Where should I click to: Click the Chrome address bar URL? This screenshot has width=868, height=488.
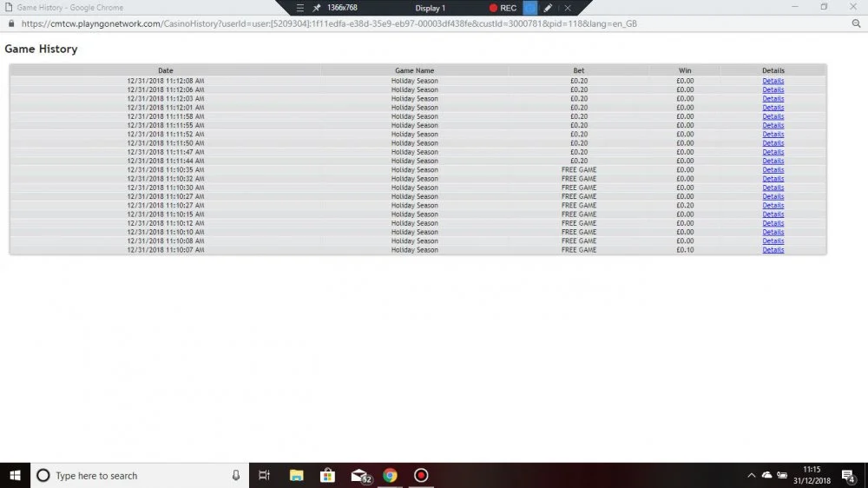click(329, 23)
